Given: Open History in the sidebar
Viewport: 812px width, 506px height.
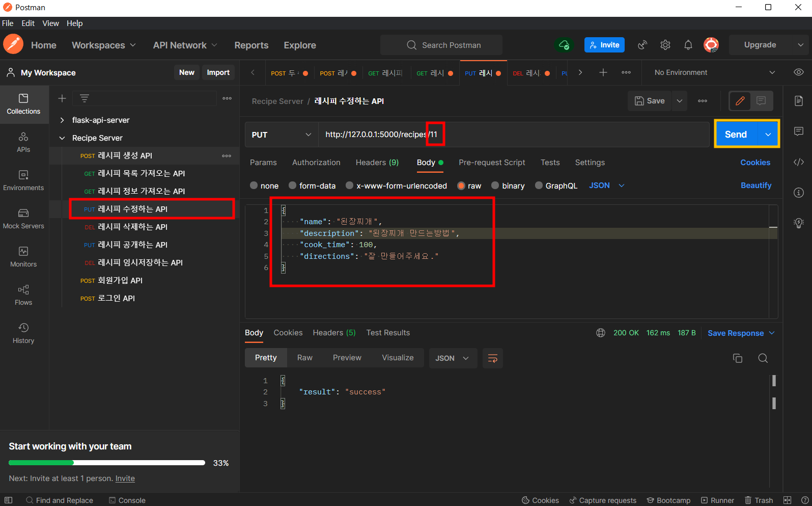Looking at the screenshot, I should click(x=23, y=333).
